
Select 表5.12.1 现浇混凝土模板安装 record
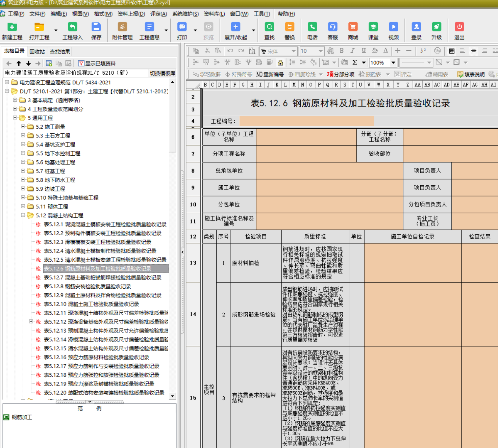click(105, 224)
